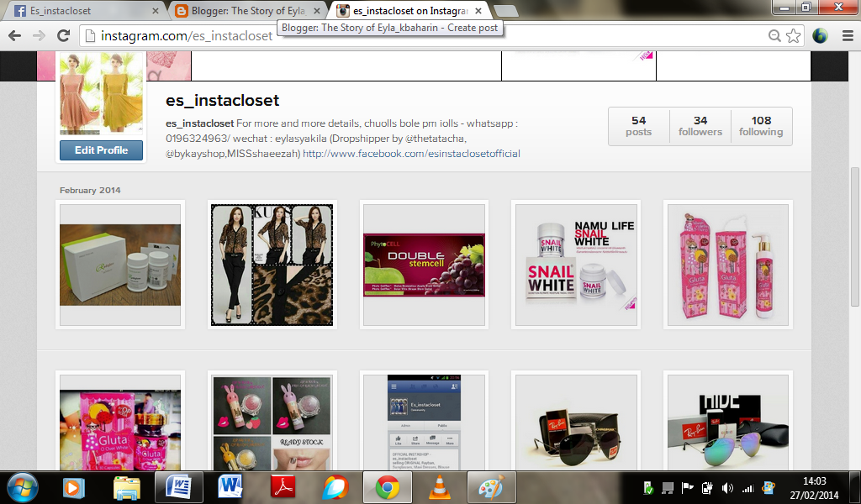This screenshot has height=504, width=861.
Task: View the 34 followers list
Action: pyautogui.click(x=700, y=126)
